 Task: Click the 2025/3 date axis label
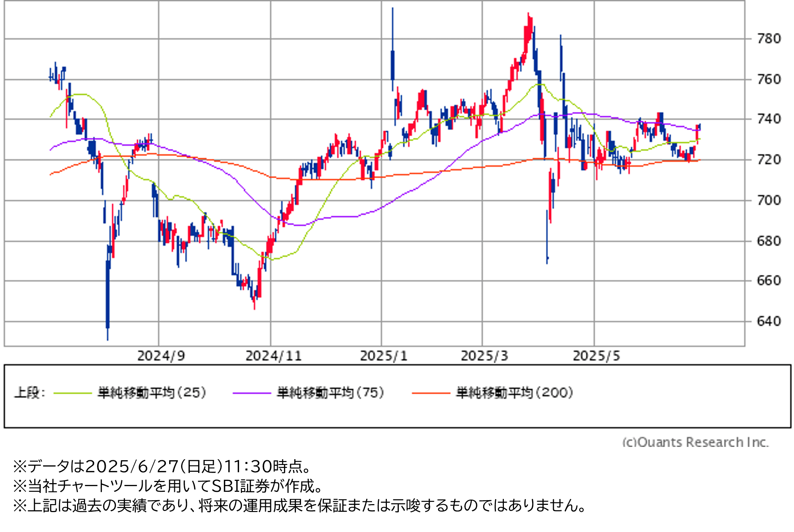pos(484,356)
